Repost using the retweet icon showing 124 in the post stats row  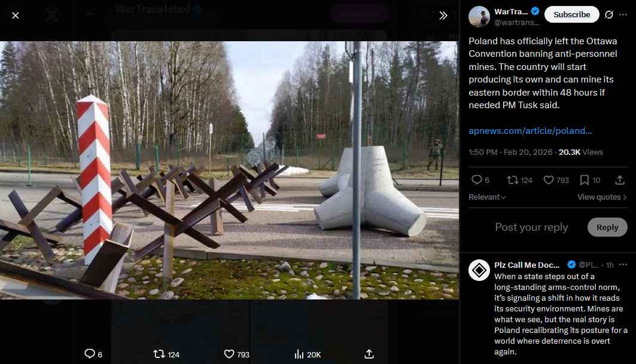point(512,180)
